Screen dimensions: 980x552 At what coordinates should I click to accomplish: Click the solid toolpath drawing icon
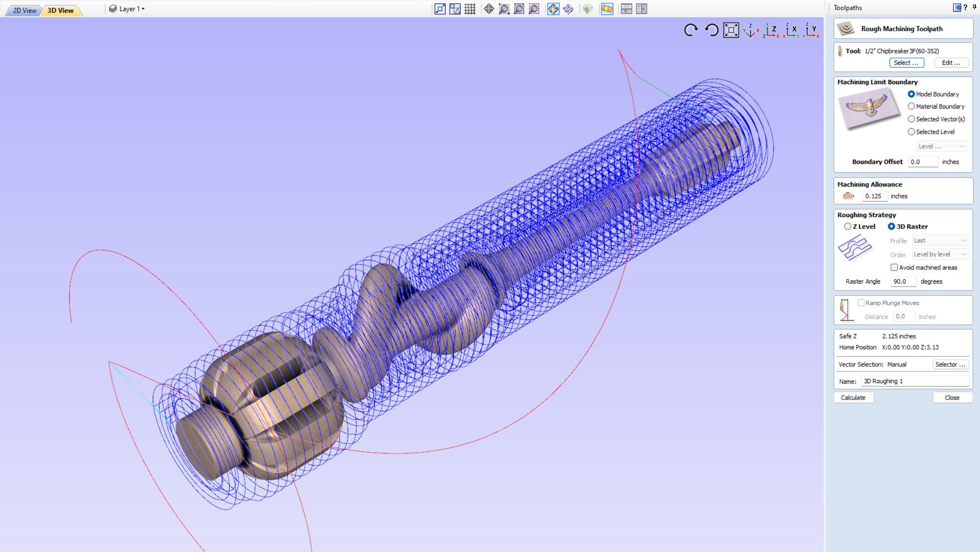click(x=568, y=9)
